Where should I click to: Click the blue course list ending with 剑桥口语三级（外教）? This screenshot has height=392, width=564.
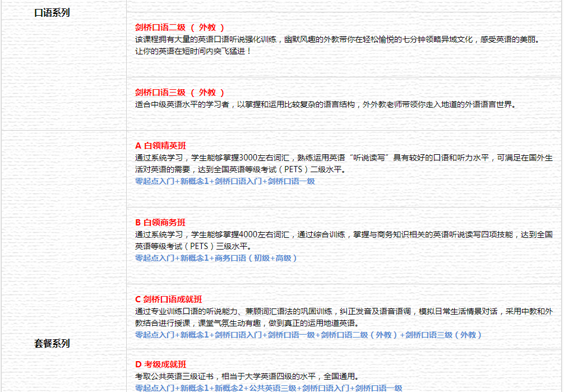click(x=308, y=335)
